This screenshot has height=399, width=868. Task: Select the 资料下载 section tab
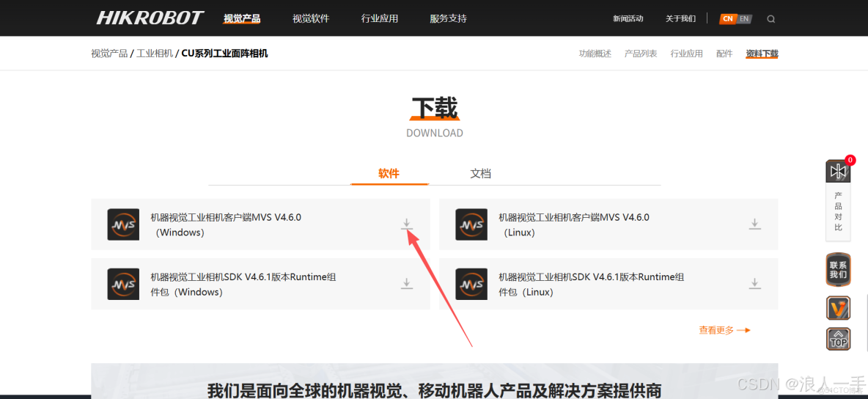tap(762, 54)
